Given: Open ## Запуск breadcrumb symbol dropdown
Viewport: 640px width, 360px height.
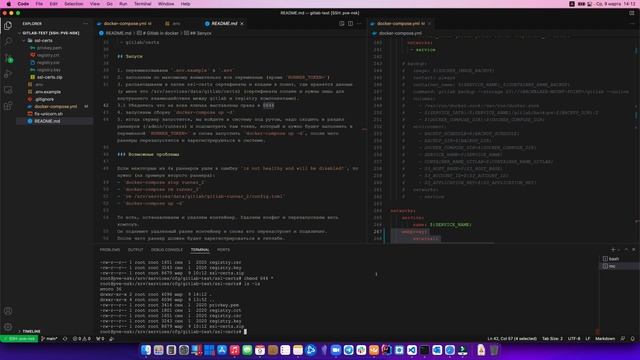Looking at the screenshot, I should pos(198,33).
